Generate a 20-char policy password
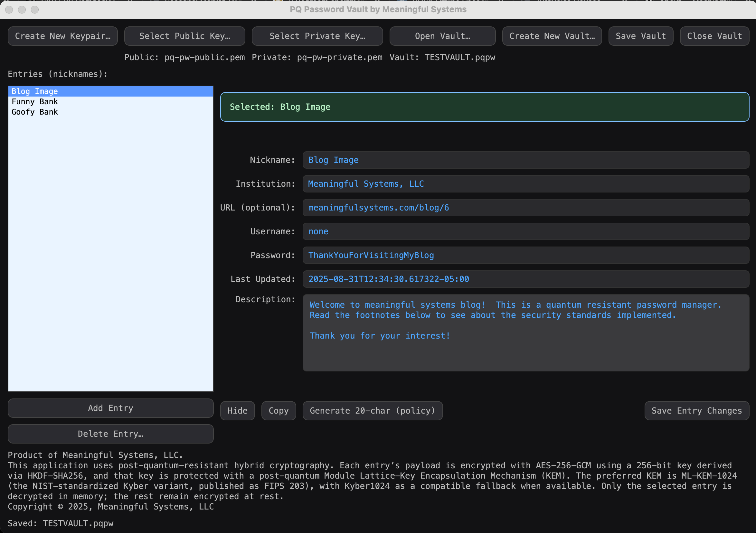 click(373, 410)
